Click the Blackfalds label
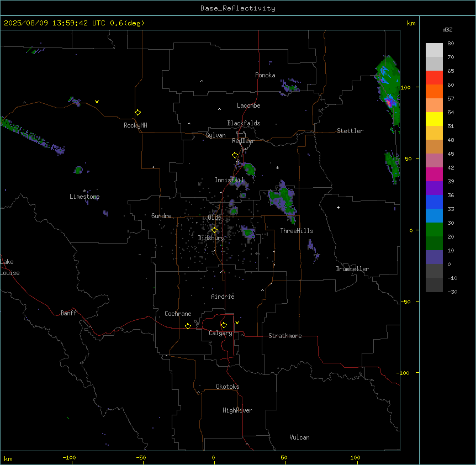The height and width of the screenshot is (465, 476). 244,123
